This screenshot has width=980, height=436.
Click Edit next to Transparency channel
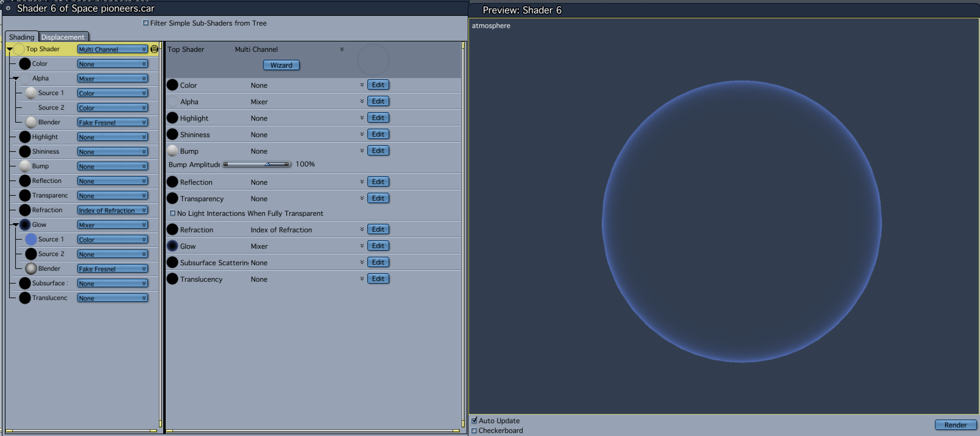tap(378, 198)
